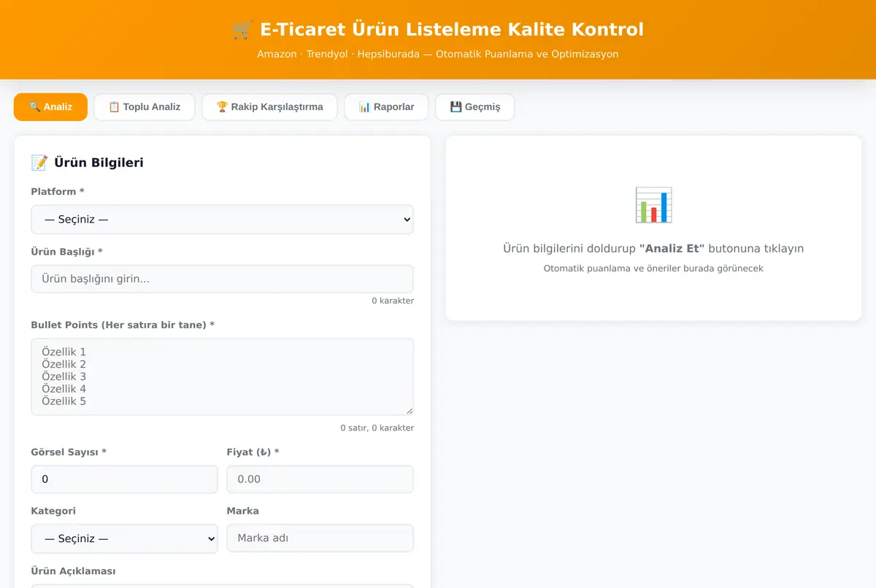Focus the Ürün Başlığı input field
The width and height of the screenshot is (876, 588).
click(222, 279)
